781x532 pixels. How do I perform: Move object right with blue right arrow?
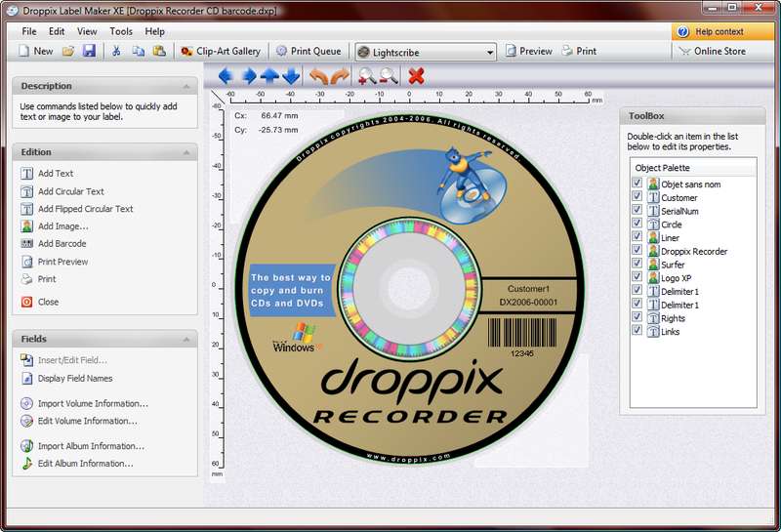pos(248,76)
